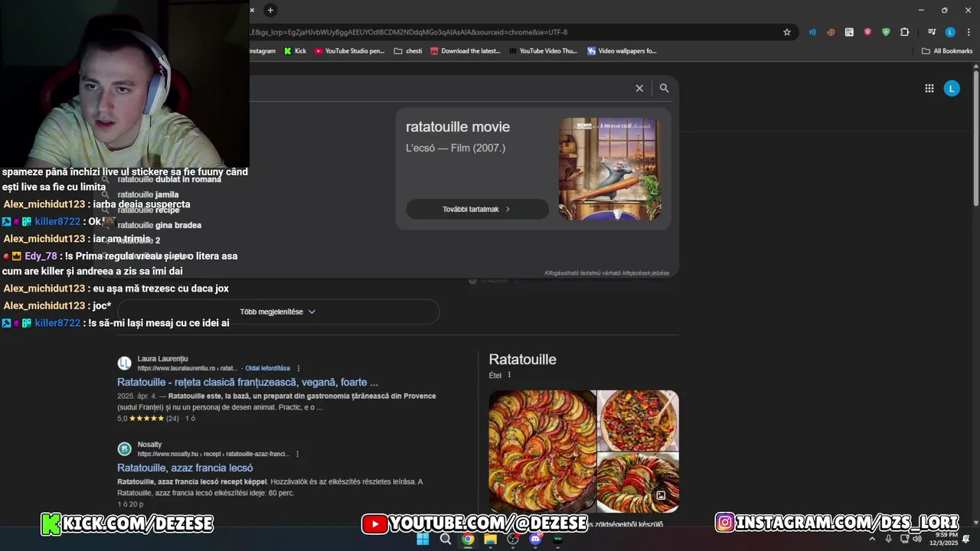This screenshot has width=980, height=551.
Task: Open the Google account avatar
Action: [952, 89]
